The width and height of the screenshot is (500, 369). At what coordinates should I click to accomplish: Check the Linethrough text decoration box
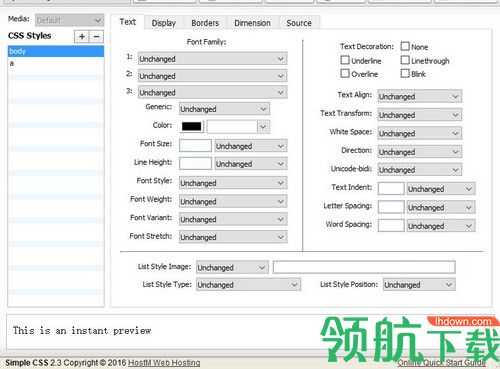[405, 60]
